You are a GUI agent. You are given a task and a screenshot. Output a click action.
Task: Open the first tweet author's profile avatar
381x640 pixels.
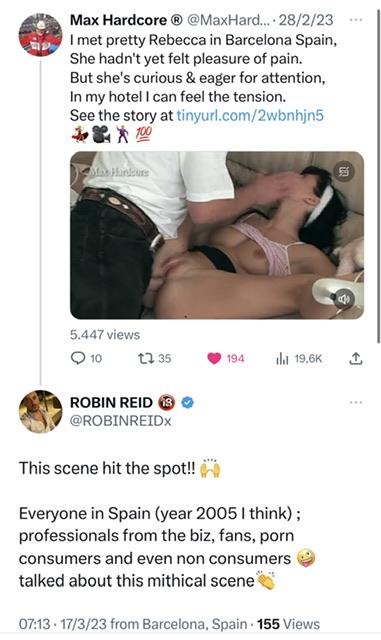[x=40, y=35]
